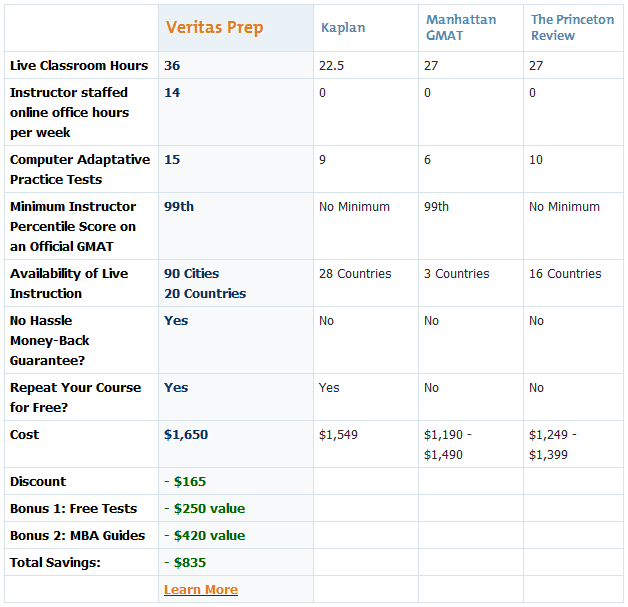Click the Total Savings $835 value
The image size is (628, 607).
[185, 563]
